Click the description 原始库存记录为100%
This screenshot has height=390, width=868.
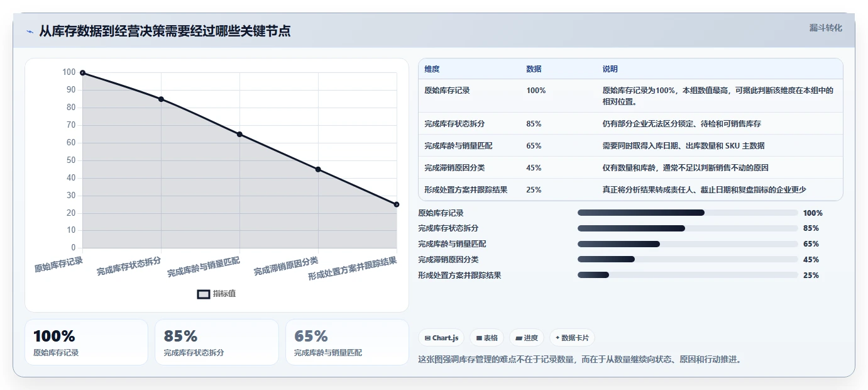tap(718, 96)
